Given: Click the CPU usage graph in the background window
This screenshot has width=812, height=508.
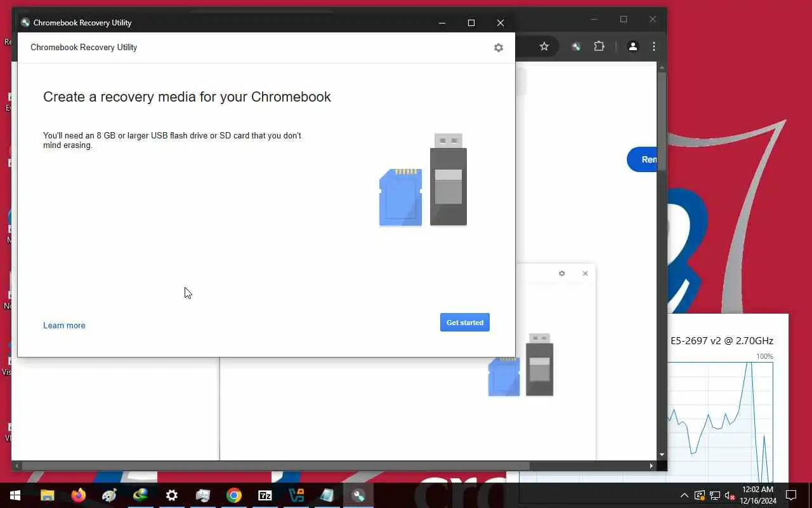Looking at the screenshot, I should pos(720,422).
